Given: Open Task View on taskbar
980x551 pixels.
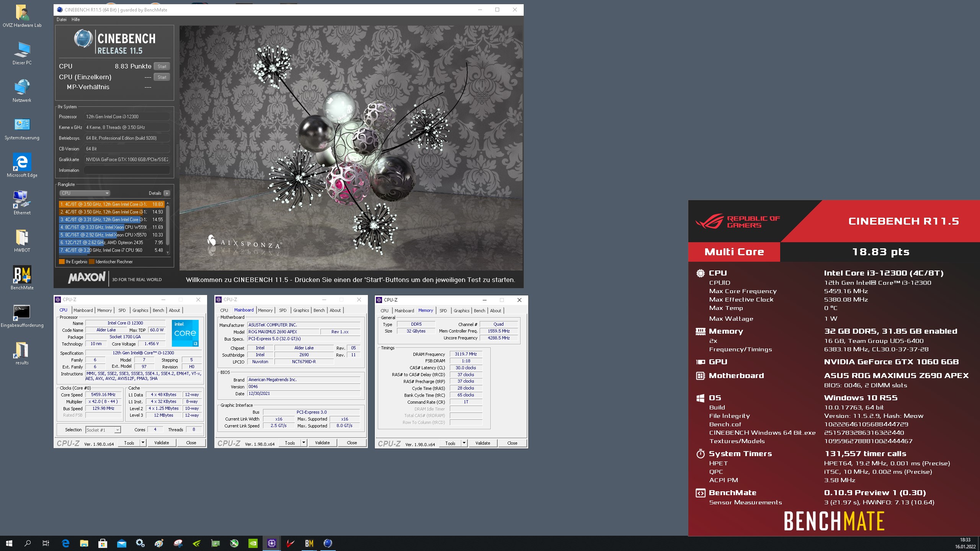Looking at the screenshot, I should pos(46,543).
